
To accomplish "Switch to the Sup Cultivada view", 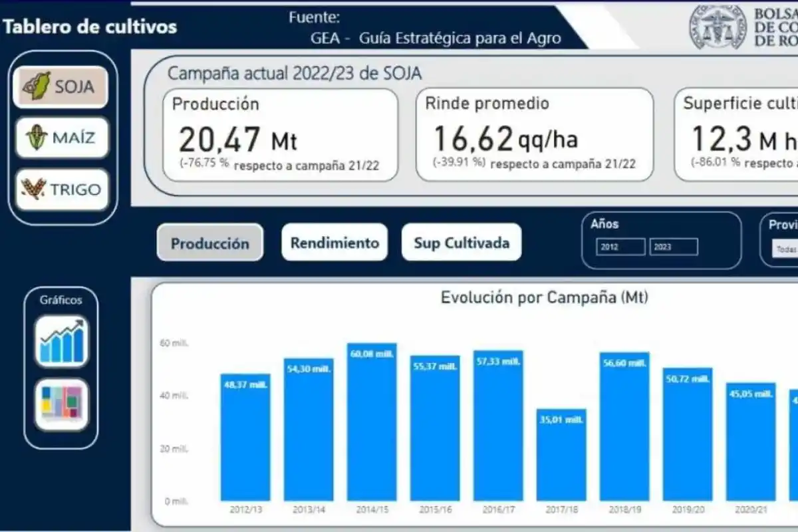I will pyautogui.click(x=462, y=243).
